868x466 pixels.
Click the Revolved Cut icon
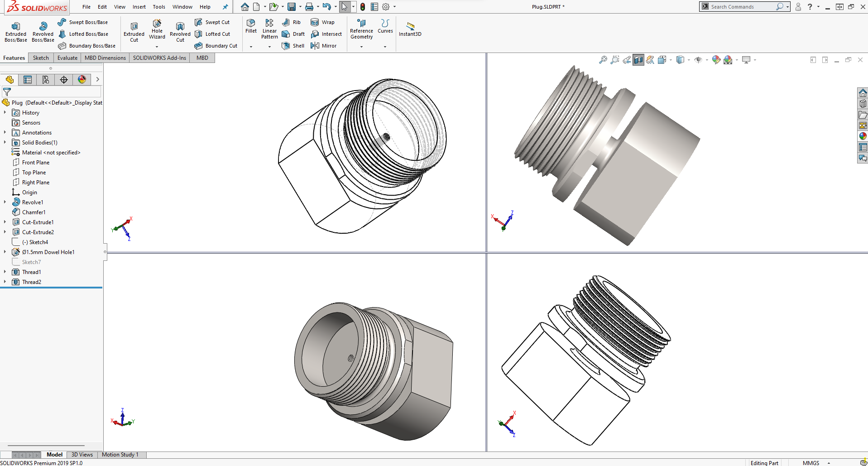click(x=180, y=32)
